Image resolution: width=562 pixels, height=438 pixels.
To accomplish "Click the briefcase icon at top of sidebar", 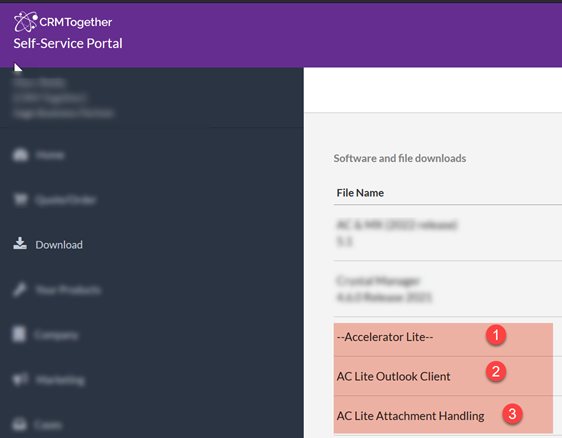I will [20, 155].
